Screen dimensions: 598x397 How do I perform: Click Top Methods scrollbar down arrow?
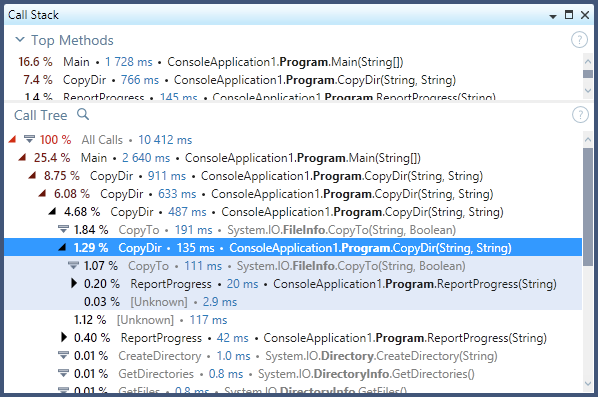(x=588, y=91)
